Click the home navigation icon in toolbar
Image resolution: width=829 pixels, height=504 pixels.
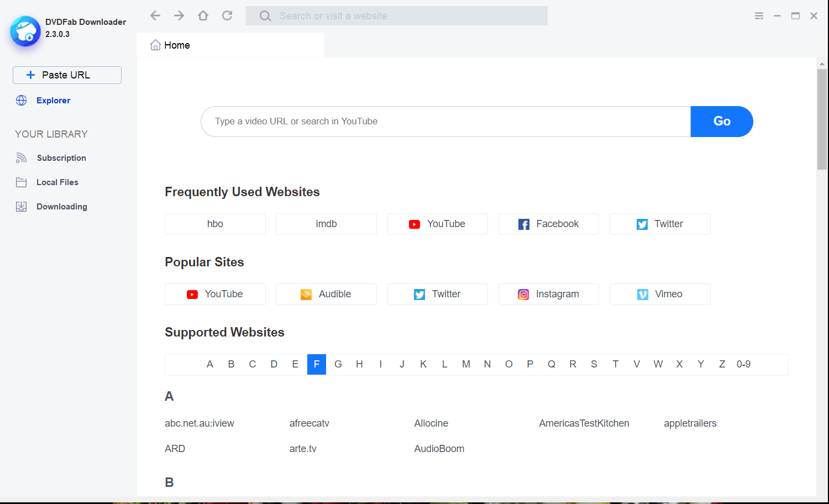pos(203,15)
